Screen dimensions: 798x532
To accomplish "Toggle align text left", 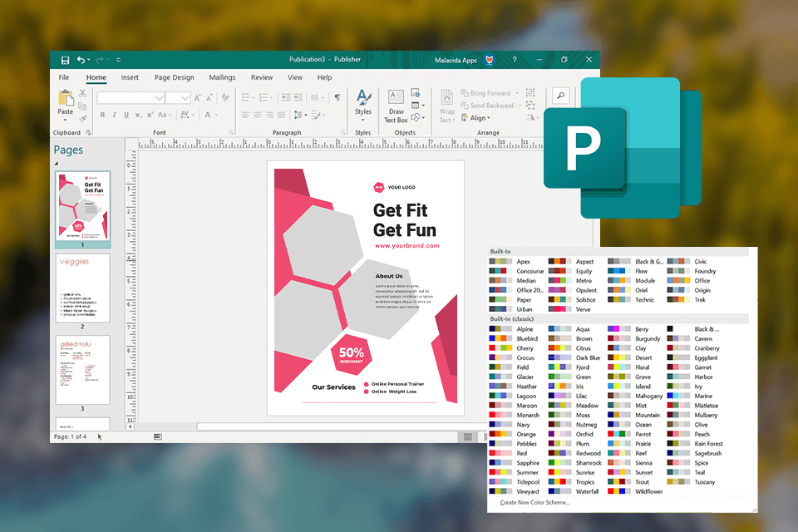I will pyautogui.click(x=245, y=115).
